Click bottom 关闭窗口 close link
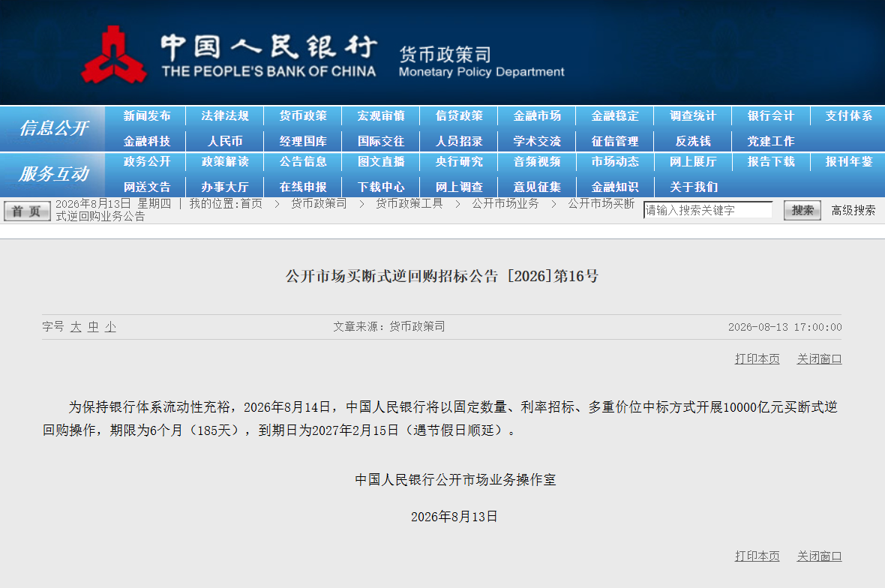Viewport: 885px width, 588px height. [819, 556]
